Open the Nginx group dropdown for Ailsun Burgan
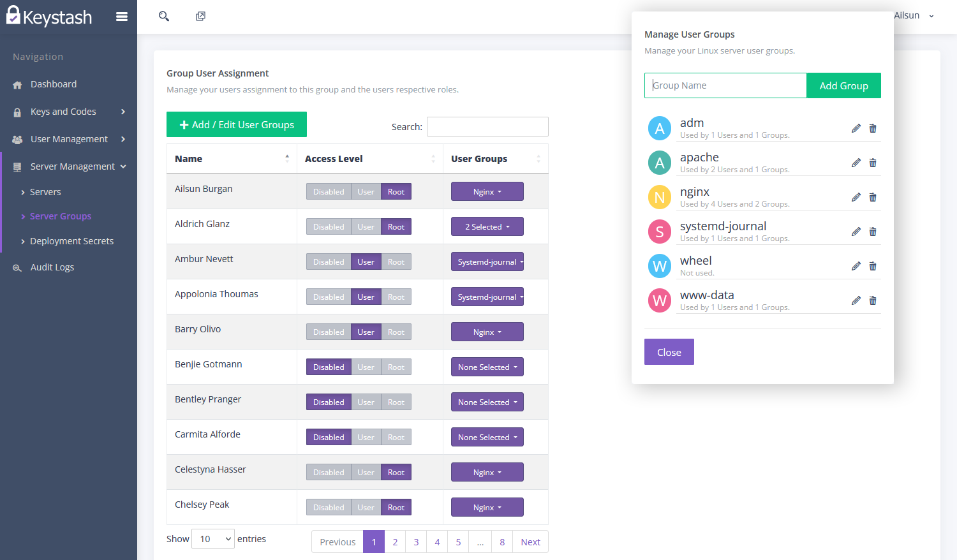 487,191
